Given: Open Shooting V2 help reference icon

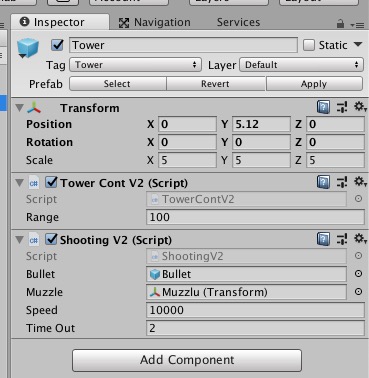Looking at the screenshot, I should point(323,239).
